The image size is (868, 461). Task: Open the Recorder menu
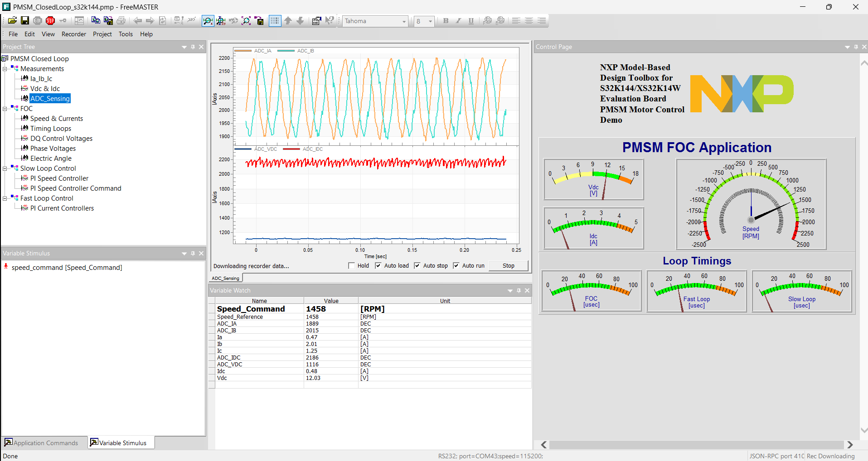(x=73, y=34)
